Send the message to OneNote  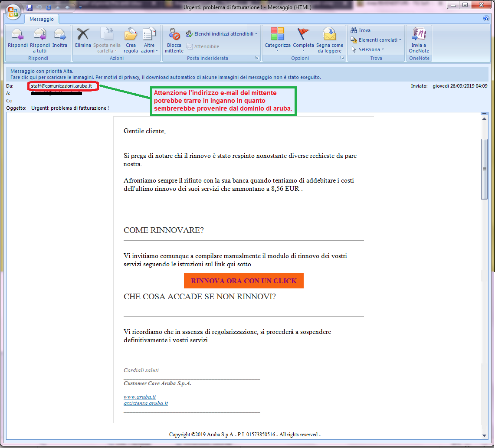[419, 40]
